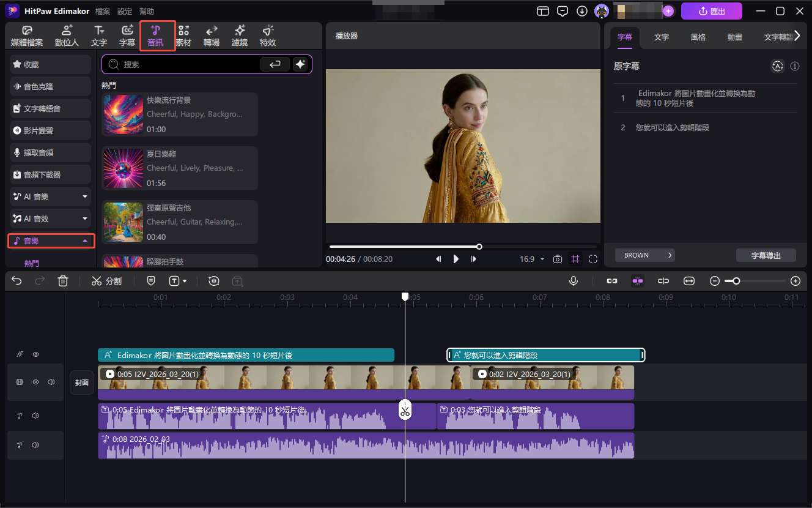Select the 夏日樂趣 music thumbnail
This screenshot has width=812, height=508.
tap(123, 168)
